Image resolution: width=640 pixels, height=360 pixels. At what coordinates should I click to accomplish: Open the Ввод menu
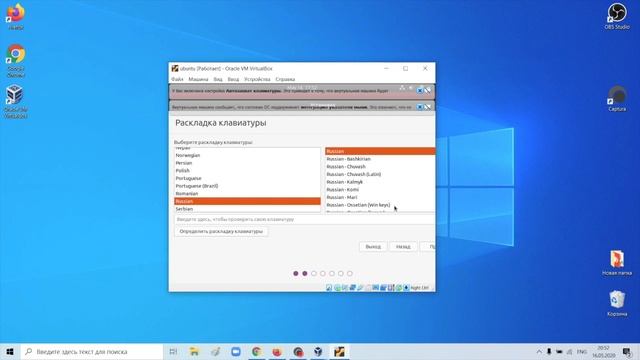(233, 79)
